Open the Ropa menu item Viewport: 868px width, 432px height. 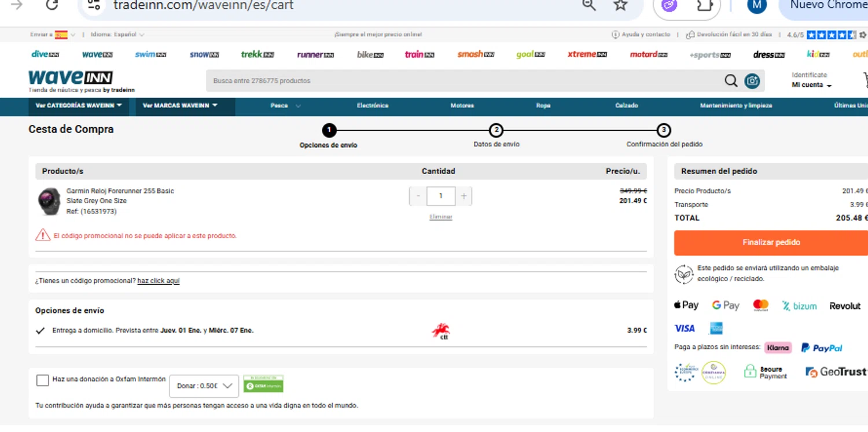tap(543, 106)
